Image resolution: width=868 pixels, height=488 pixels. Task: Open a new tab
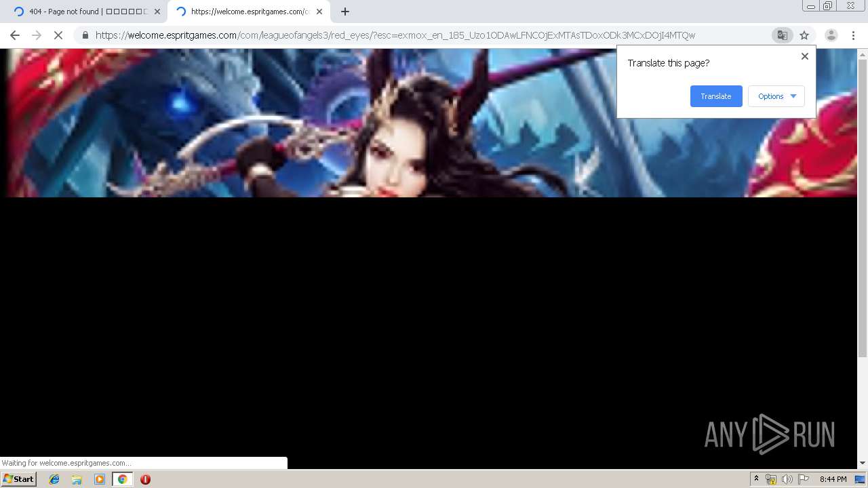click(345, 12)
